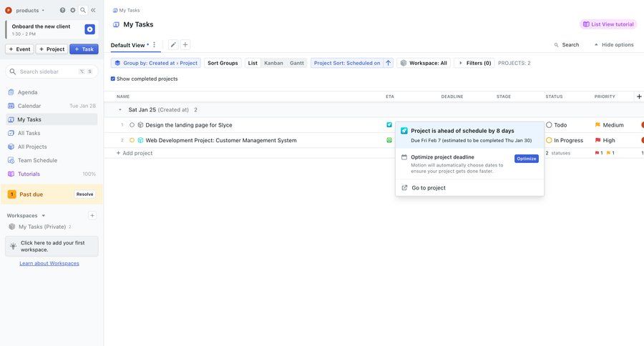The image size is (644, 346).
Task: Start the Onboard the new client task button
Action: tap(89, 29)
